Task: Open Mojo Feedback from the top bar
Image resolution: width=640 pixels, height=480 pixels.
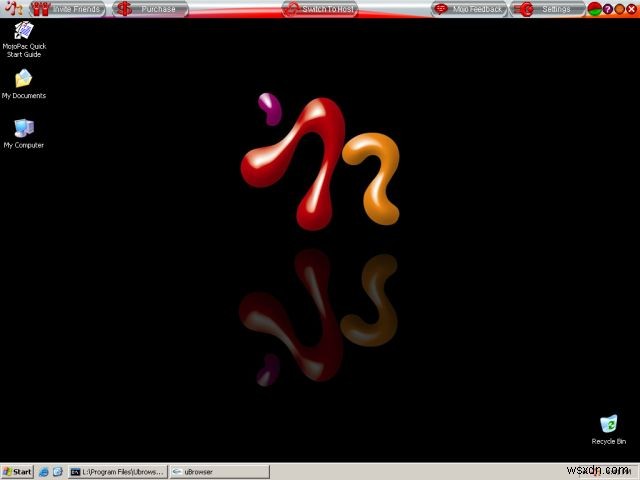Action: 469,9
